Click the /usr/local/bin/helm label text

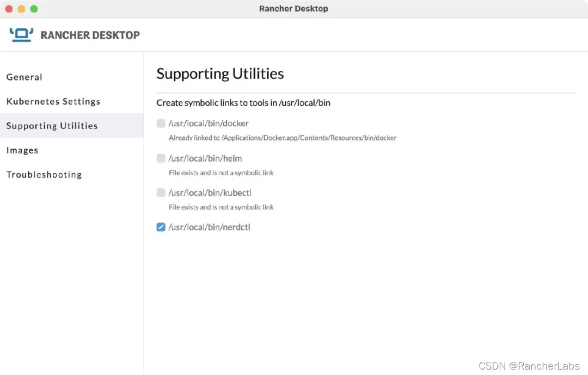tap(205, 158)
